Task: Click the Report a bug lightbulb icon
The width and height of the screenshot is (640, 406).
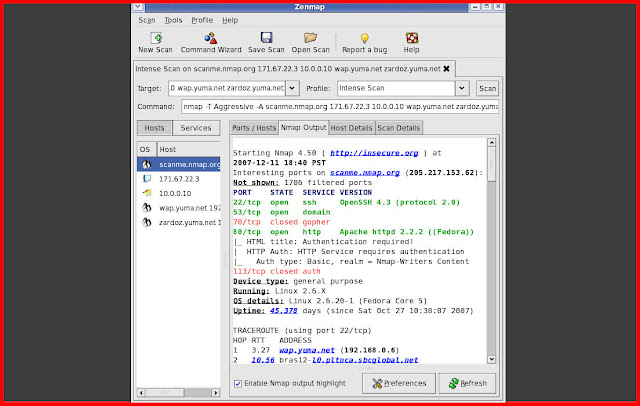Action: pos(364,38)
